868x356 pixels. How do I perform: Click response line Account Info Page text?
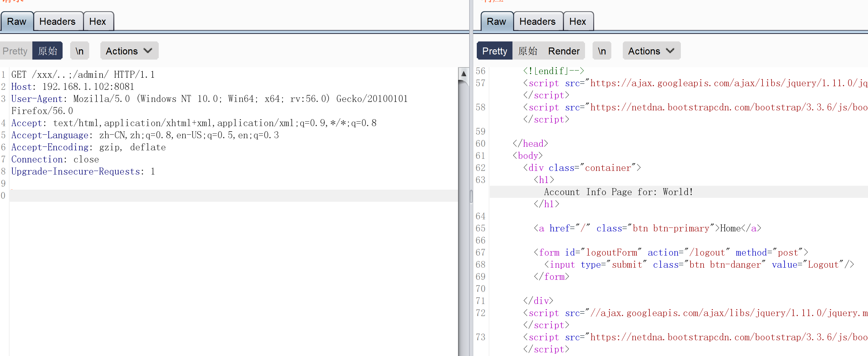618,192
